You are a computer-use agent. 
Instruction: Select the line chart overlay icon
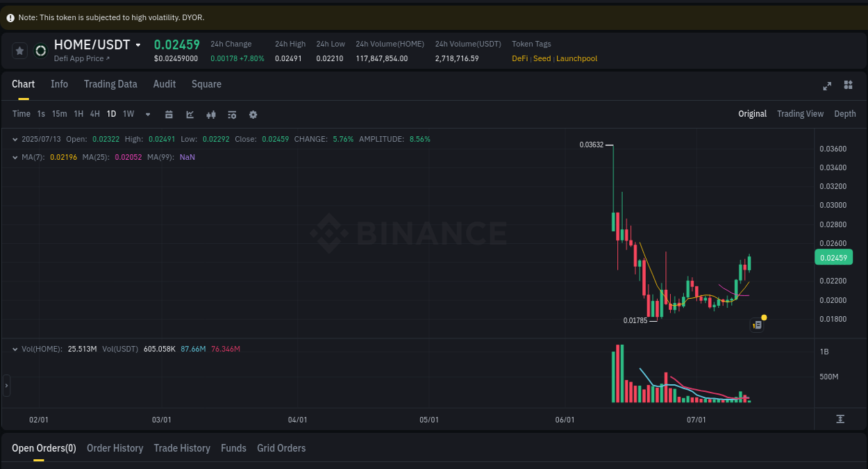coord(190,114)
